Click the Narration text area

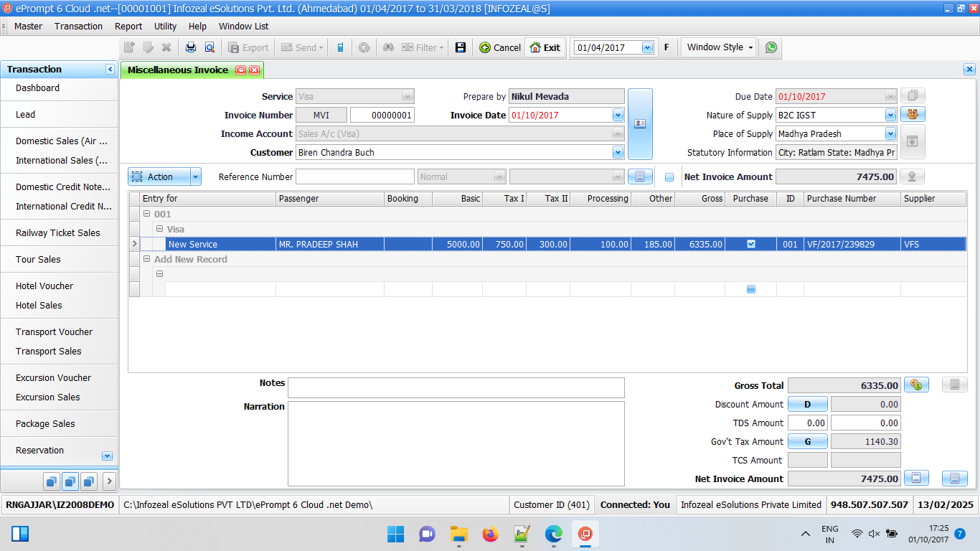click(x=456, y=443)
